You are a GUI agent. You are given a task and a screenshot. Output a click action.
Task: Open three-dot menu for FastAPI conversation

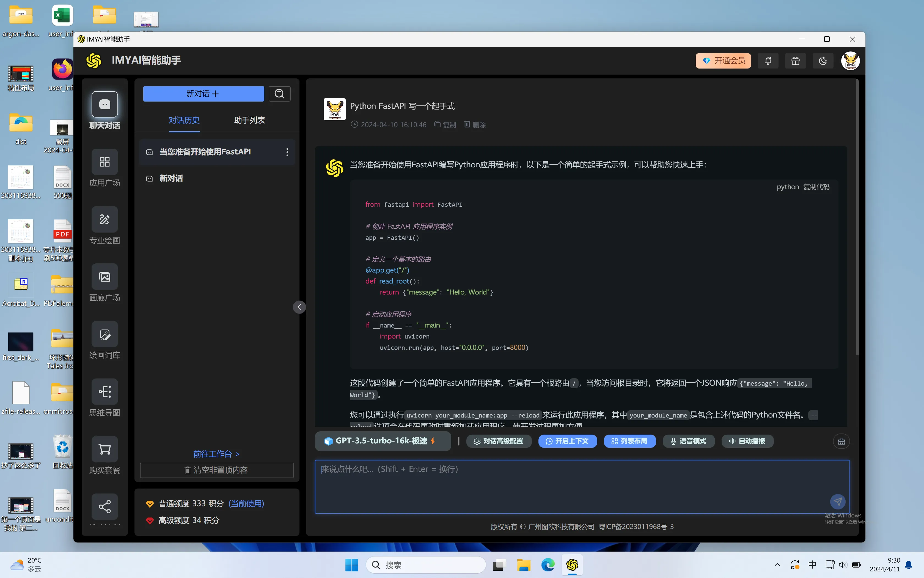click(x=287, y=152)
